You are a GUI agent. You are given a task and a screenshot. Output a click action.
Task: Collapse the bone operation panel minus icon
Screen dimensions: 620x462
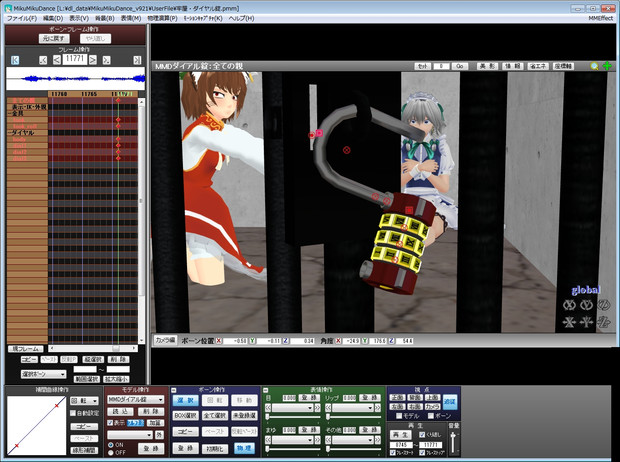pyautogui.click(x=174, y=390)
